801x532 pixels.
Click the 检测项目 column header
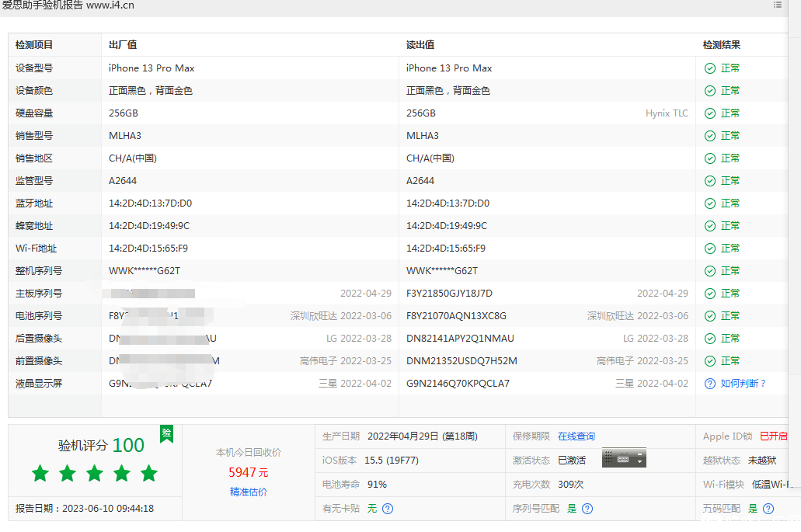tap(34, 45)
